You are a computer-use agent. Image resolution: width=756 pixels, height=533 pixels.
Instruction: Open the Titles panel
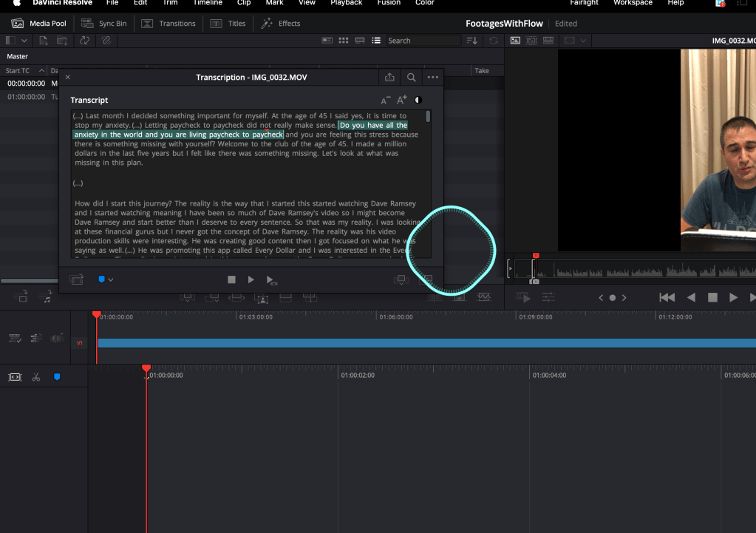(x=228, y=23)
